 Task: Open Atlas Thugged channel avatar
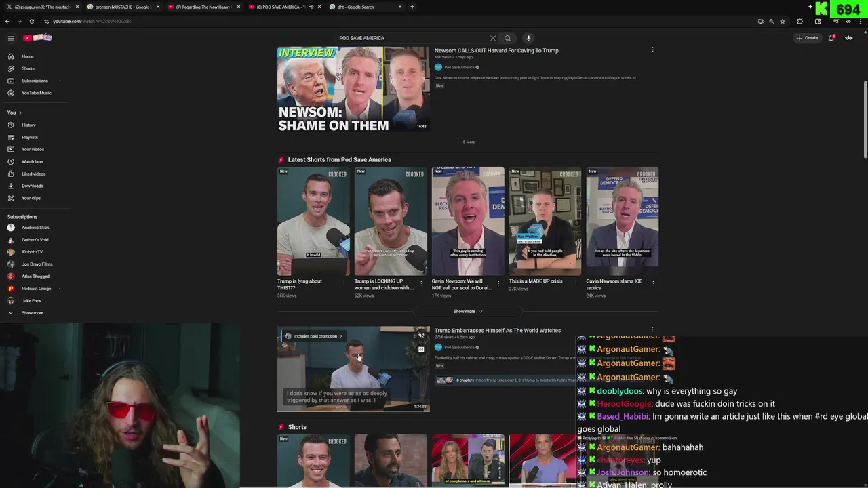tap(11, 277)
